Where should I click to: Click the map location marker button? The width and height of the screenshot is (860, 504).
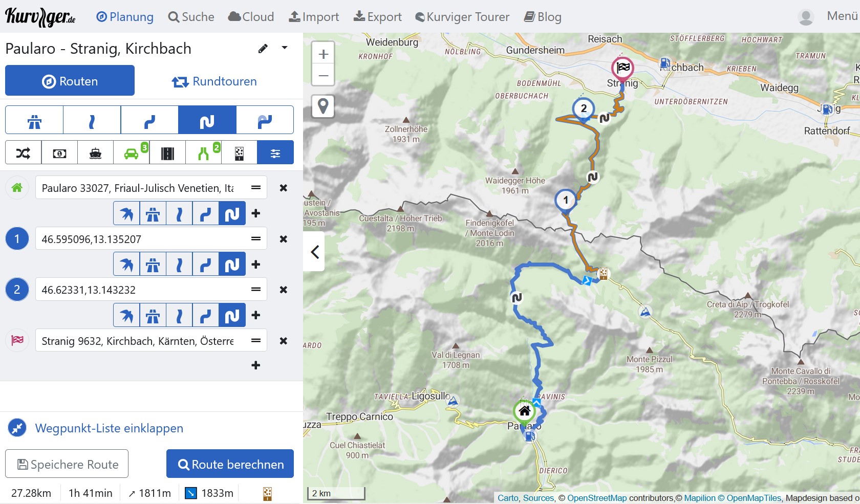(x=323, y=106)
